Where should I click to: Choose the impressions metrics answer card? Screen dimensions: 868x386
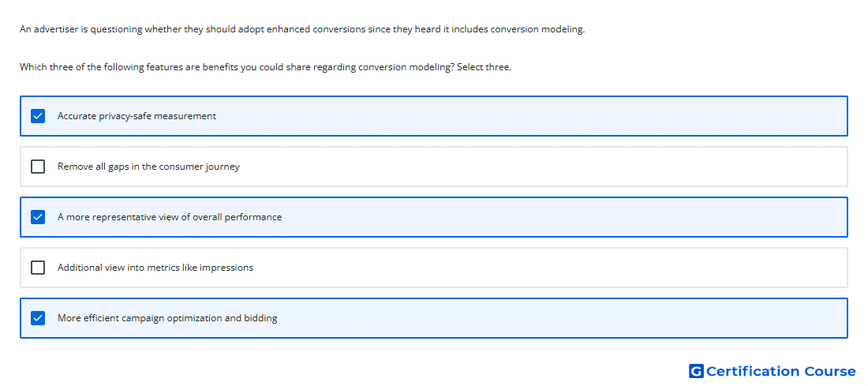[434, 268]
